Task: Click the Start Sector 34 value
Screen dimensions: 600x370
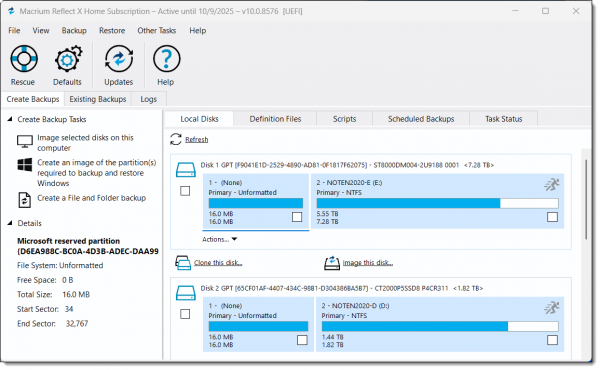Action: click(69, 309)
